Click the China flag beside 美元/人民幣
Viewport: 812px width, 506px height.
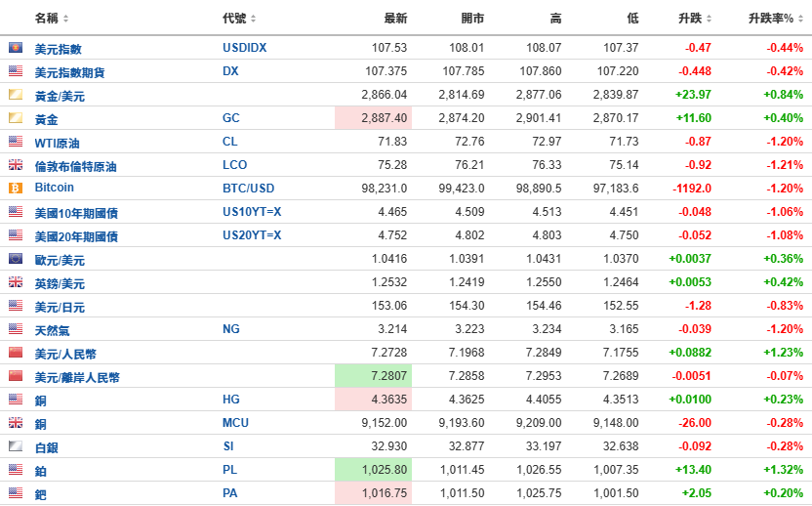[x=16, y=352]
